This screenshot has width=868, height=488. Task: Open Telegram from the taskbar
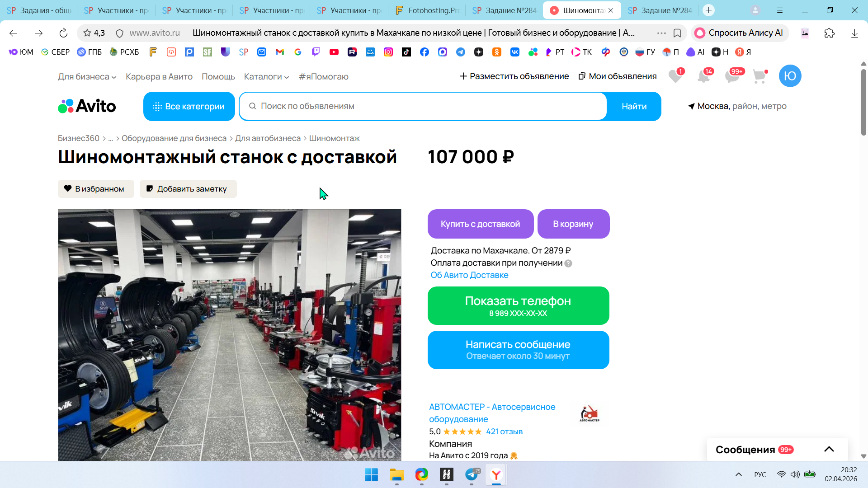[471, 475]
